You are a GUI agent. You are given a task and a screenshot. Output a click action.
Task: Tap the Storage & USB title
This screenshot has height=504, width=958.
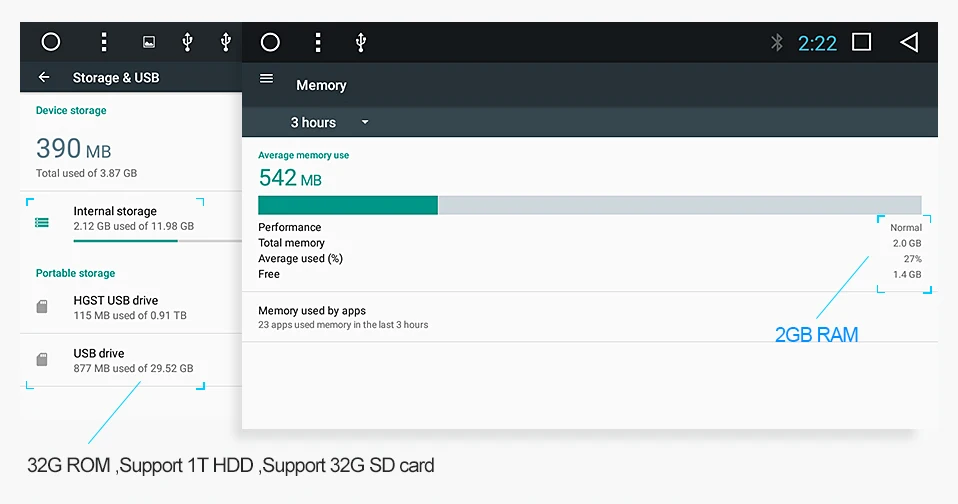click(x=116, y=78)
